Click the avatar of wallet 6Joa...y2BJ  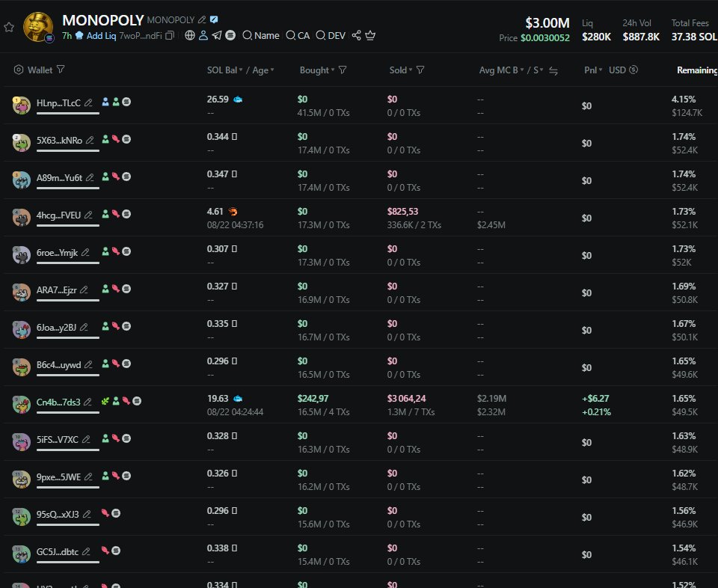(x=21, y=330)
